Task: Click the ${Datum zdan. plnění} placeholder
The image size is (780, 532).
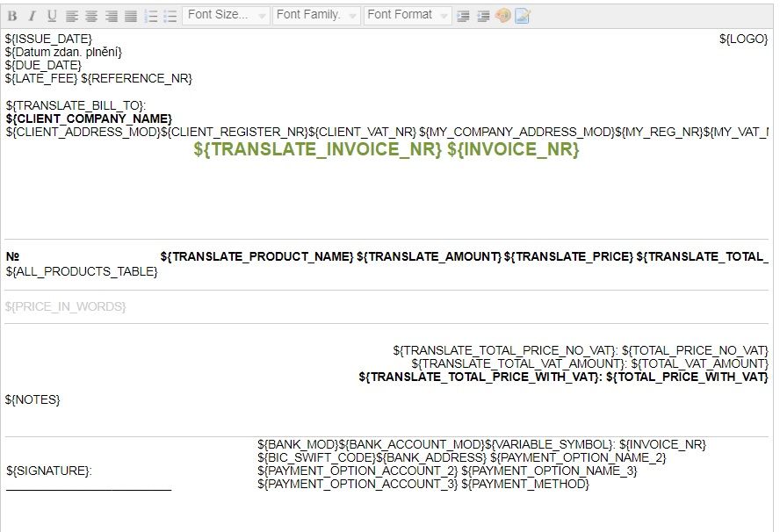Action: point(63,52)
